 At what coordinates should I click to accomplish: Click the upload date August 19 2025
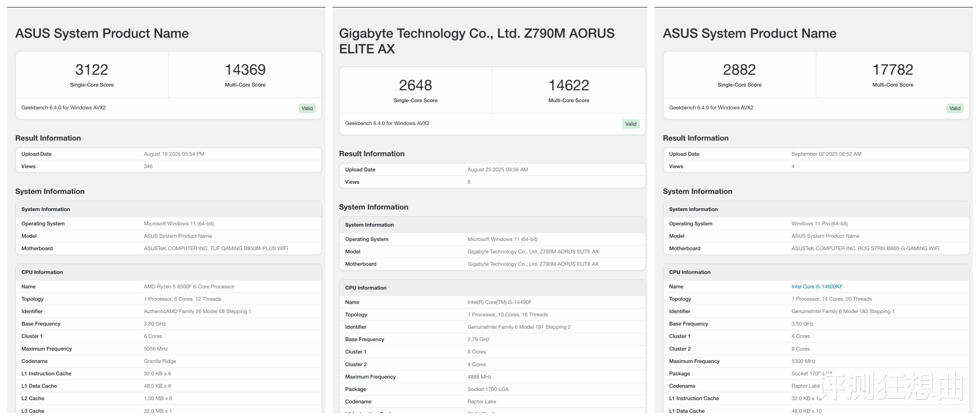[x=174, y=154]
